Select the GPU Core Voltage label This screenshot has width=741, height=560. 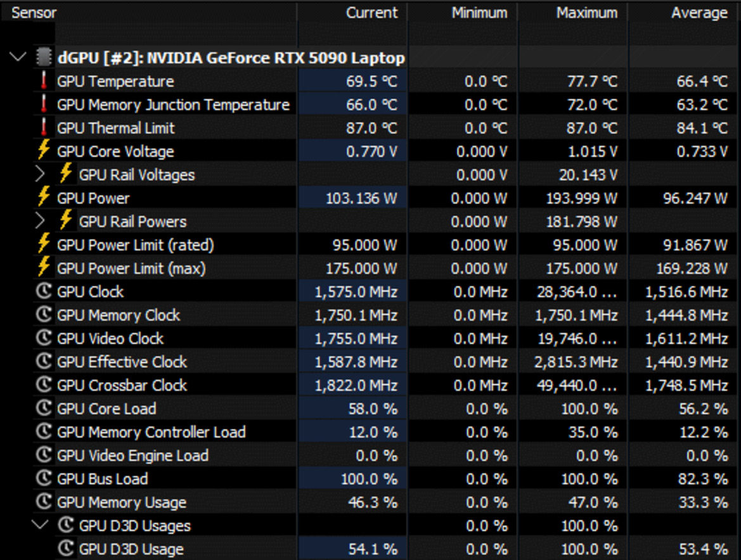(116, 151)
